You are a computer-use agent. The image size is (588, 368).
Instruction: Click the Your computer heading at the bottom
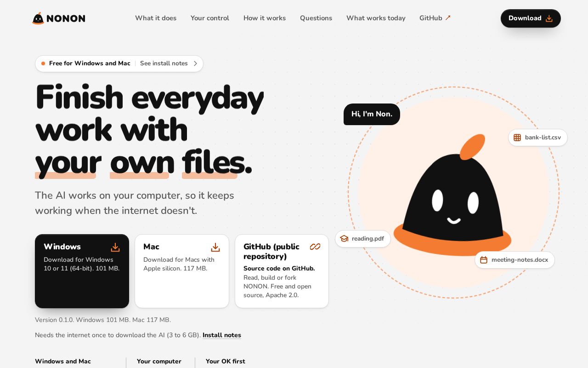[x=159, y=362]
